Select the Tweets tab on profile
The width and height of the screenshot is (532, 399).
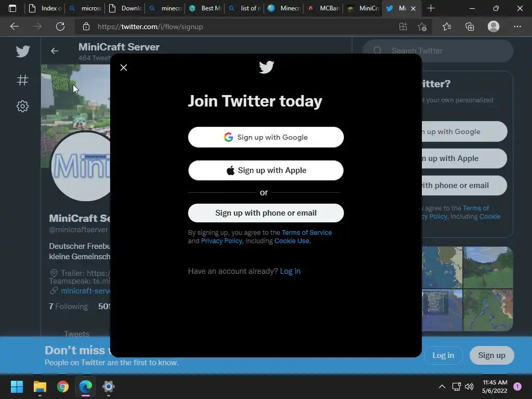tap(77, 334)
